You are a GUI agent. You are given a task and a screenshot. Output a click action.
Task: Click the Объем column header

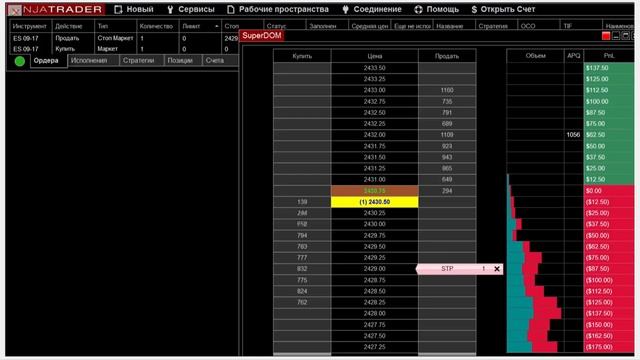click(536, 56)
